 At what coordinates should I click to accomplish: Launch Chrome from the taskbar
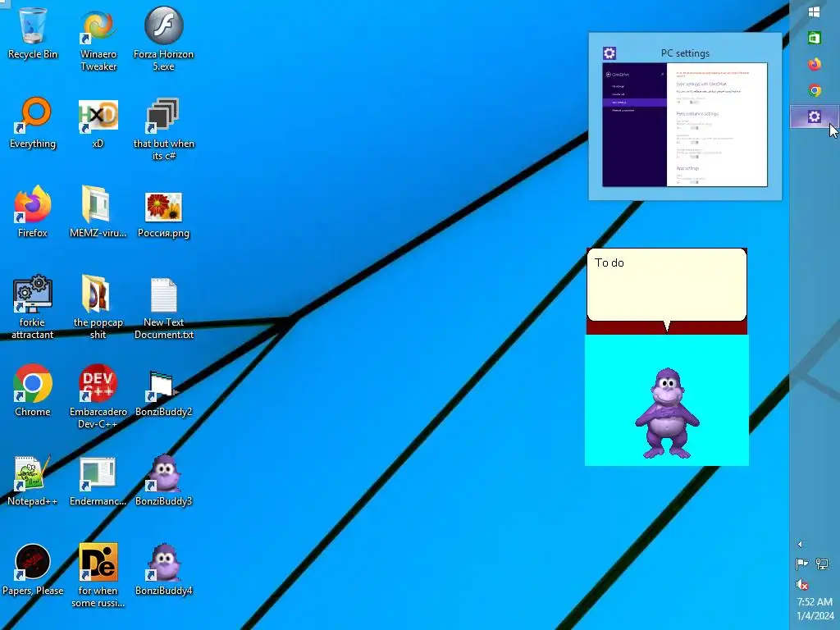[815, 90]
